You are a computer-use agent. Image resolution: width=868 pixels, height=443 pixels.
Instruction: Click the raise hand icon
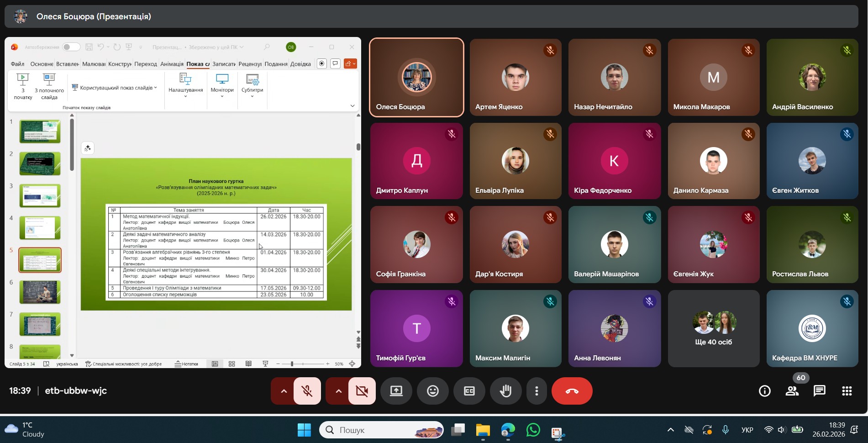click(x=505, y=391)
